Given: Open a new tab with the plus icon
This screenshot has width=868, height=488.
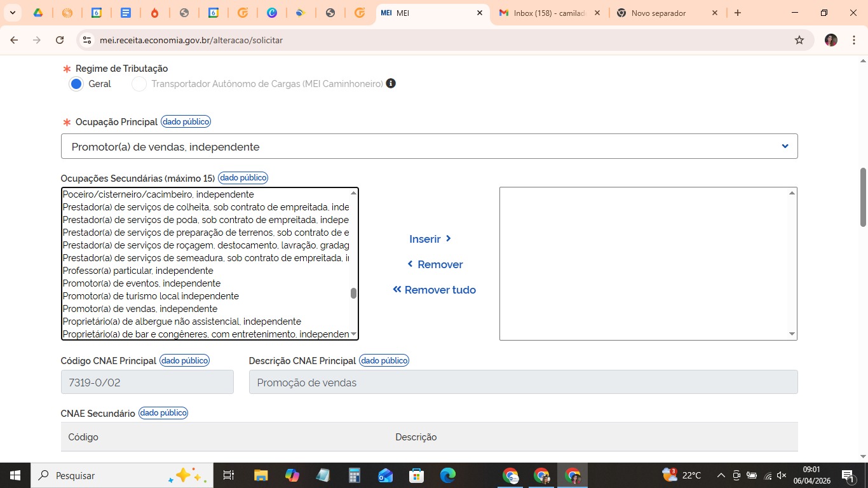Looking at the screenshot, I should point(738,13).
